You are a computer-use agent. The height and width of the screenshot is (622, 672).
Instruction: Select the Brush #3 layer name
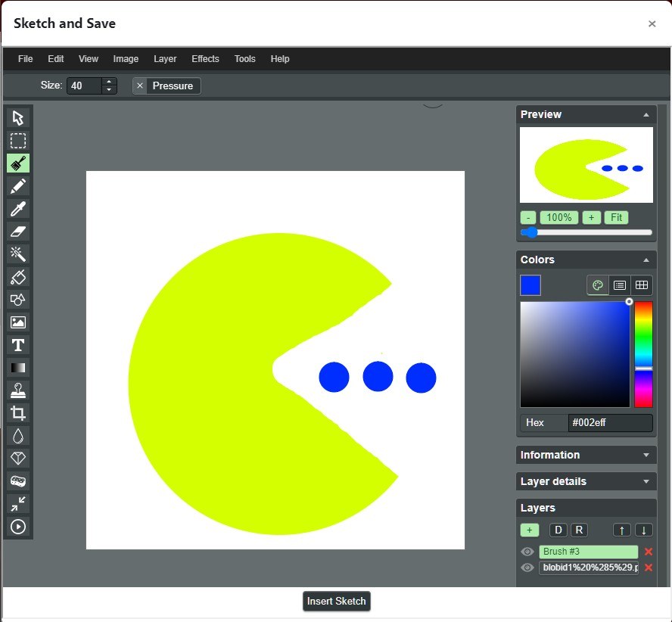(x=589, y=552)
